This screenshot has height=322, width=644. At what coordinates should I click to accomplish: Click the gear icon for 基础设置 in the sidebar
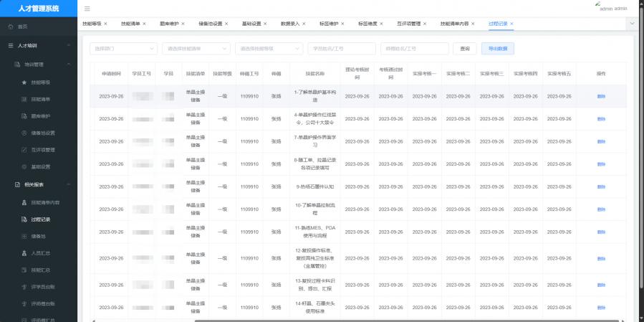24,166
